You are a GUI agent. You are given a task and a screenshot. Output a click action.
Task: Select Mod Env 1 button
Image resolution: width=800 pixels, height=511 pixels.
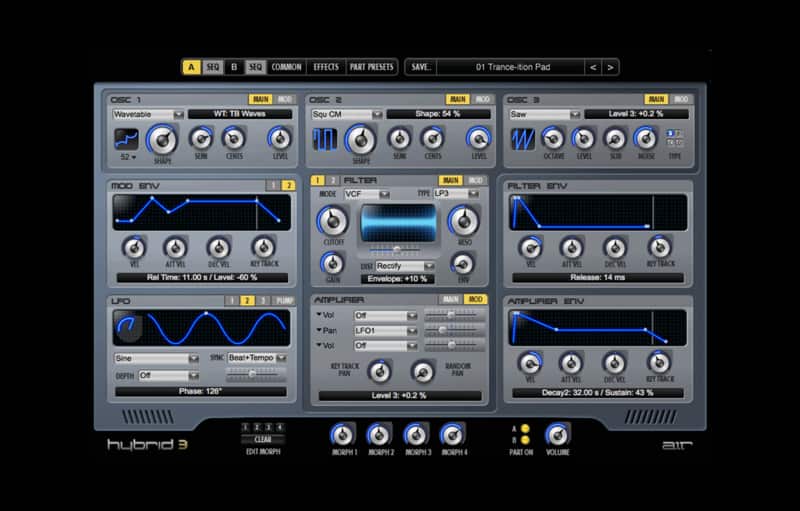pyautogui.click(x=273, y=186)
